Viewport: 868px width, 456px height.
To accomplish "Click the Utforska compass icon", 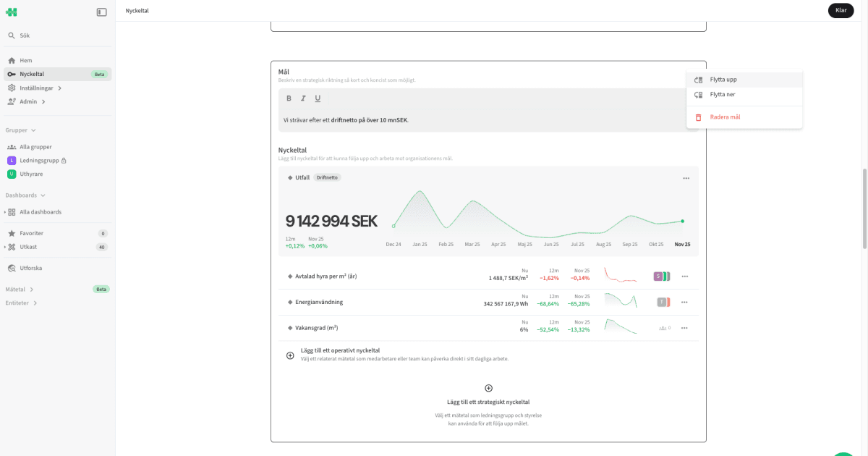I will (x=12, y=268).
